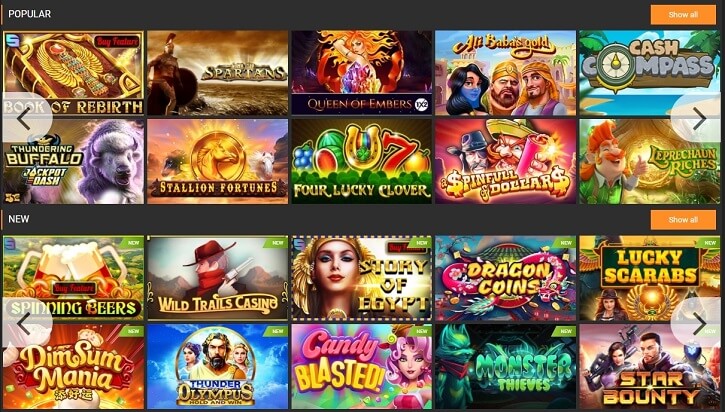Open the Stallion Fortunes slot
The image size is (725, 412).
(x=217, y=161)
